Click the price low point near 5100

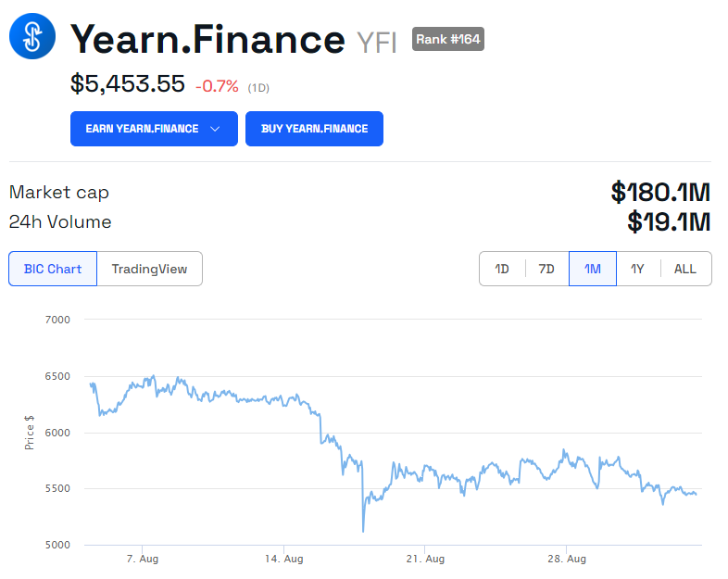(x=363, y=531)
